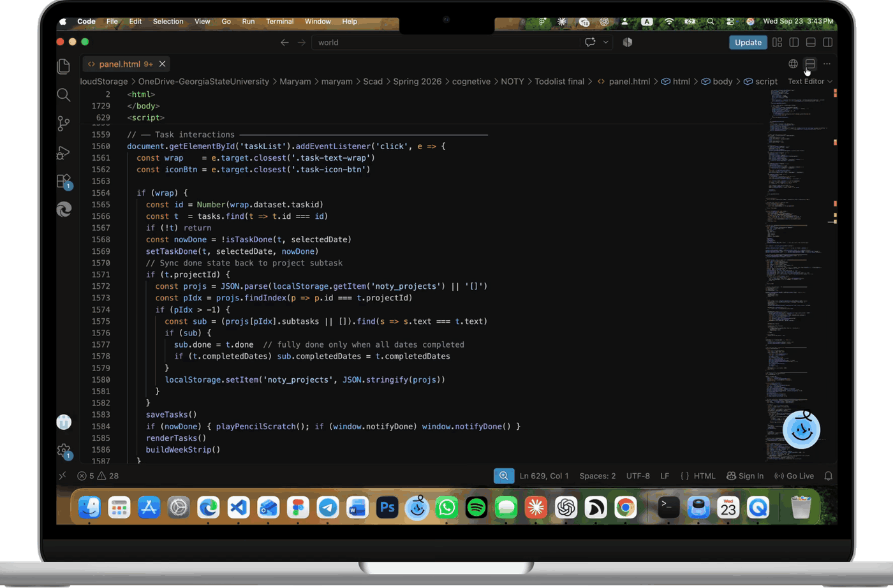Image resolution: width=893 pixels, height=588 pixels.
Task: Click Ln 629, Col 1 in status bar
Action: (x=544, y=476)
